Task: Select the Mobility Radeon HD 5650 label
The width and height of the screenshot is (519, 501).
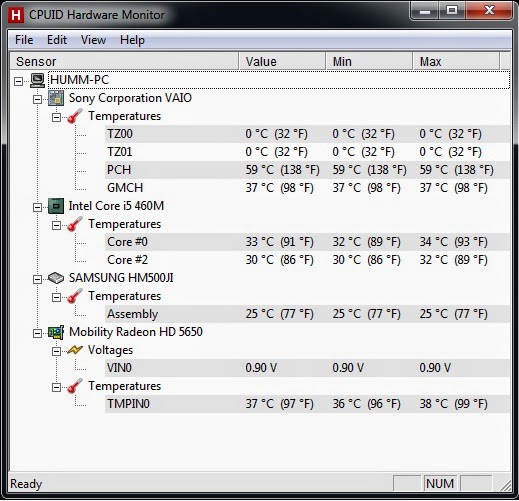Action: coord(136,332)
